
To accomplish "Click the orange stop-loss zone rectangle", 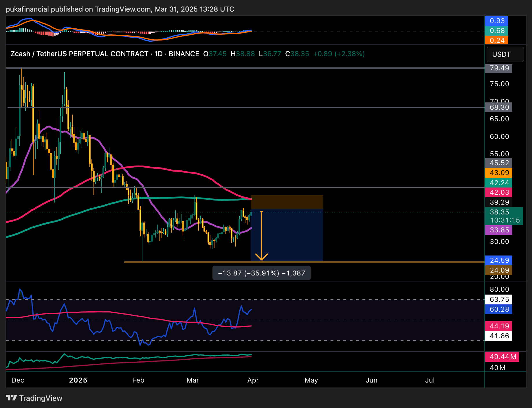I will (x=287, y=202).
